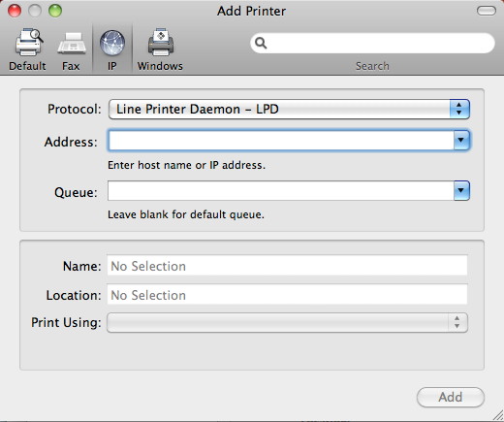Expand the Address combo box arrow
This screenshot has height=422, width=504.
point(461,140)
